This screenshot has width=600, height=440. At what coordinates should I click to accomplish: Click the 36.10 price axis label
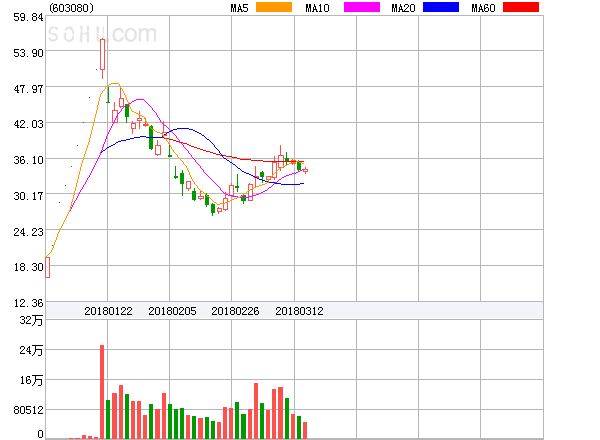(x=28, y=160)
